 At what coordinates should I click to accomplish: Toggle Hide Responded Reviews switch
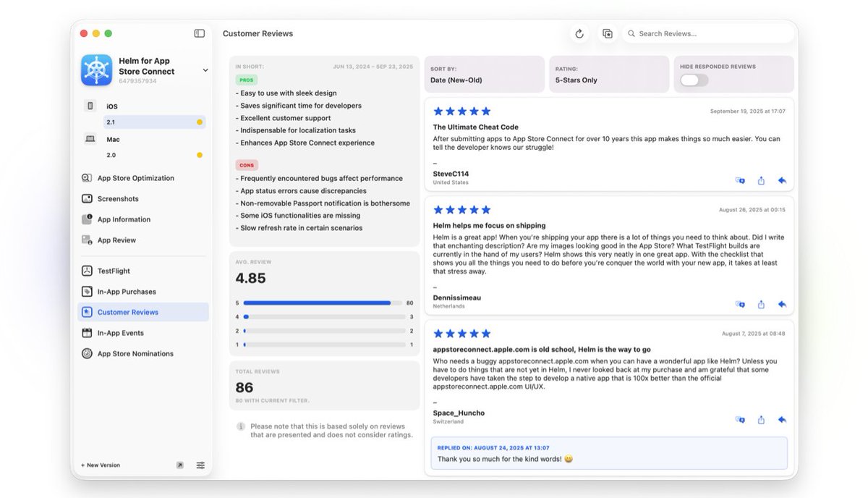pyautogui.click(x=694, y=80)
